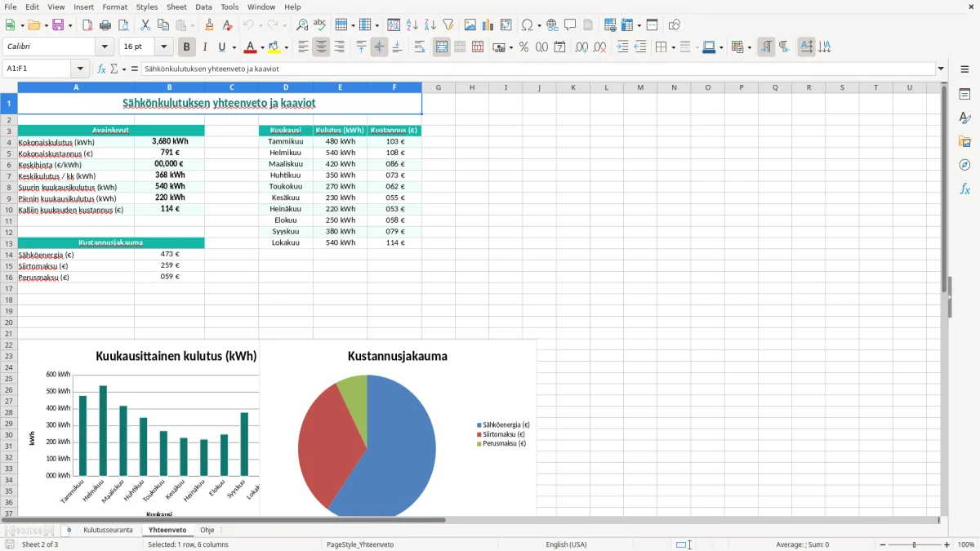
Task: Open Font Name dropdown arrow
Action: [x=105, y=47]
